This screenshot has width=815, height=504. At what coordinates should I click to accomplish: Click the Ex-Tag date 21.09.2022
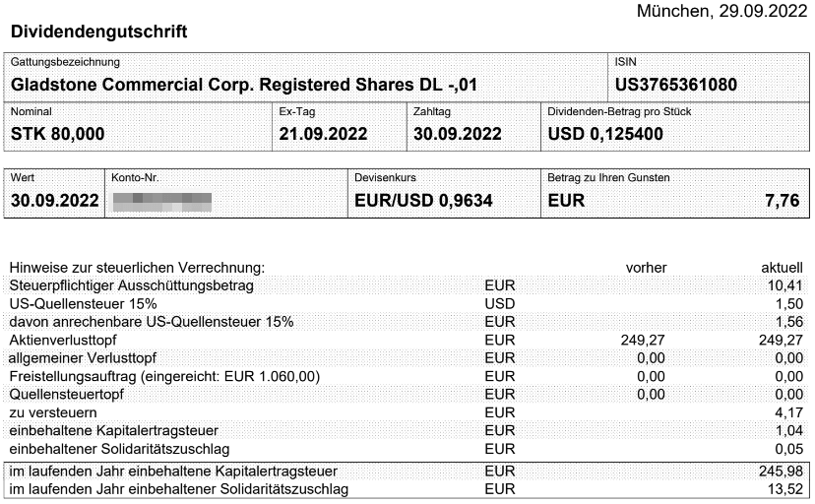tap(323, 134)
